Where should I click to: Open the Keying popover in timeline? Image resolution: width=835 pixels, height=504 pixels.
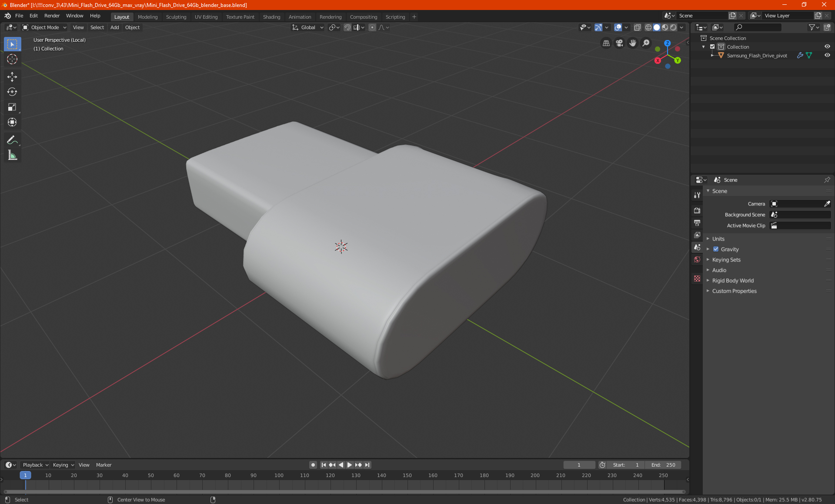63,465
